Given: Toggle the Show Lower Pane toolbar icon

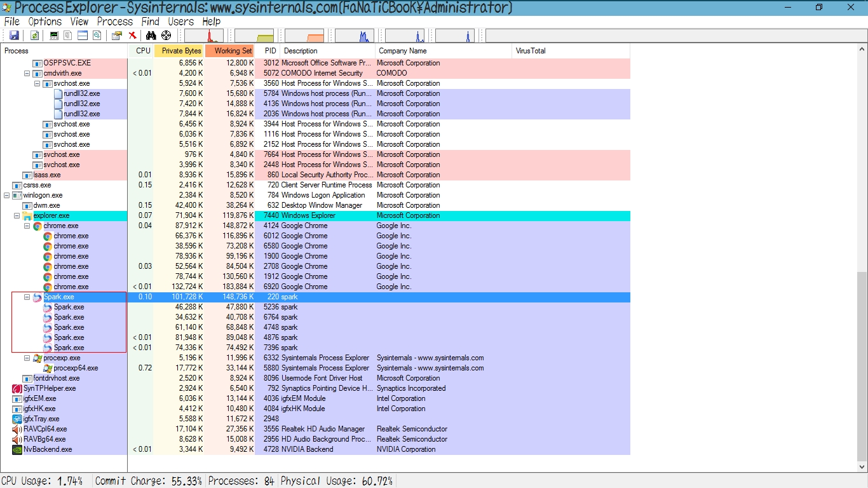Looking at the screenshot, I should (x=82, y=36).
